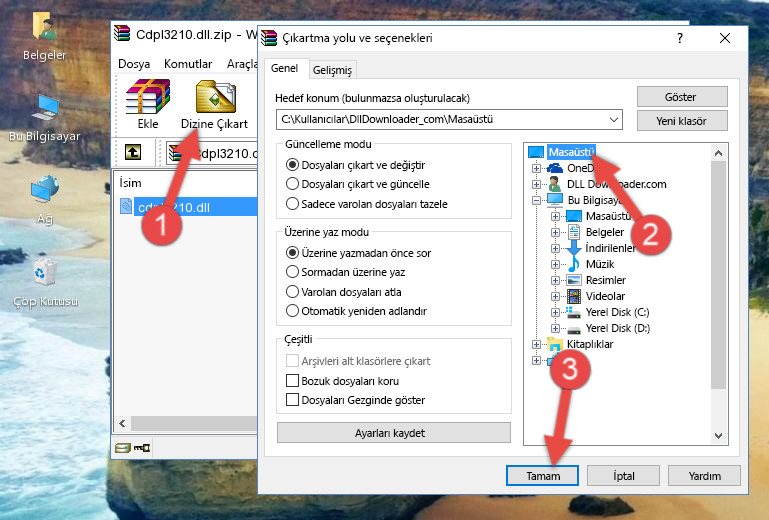Switch to the Gelişmiş tab

click(333, 70)
